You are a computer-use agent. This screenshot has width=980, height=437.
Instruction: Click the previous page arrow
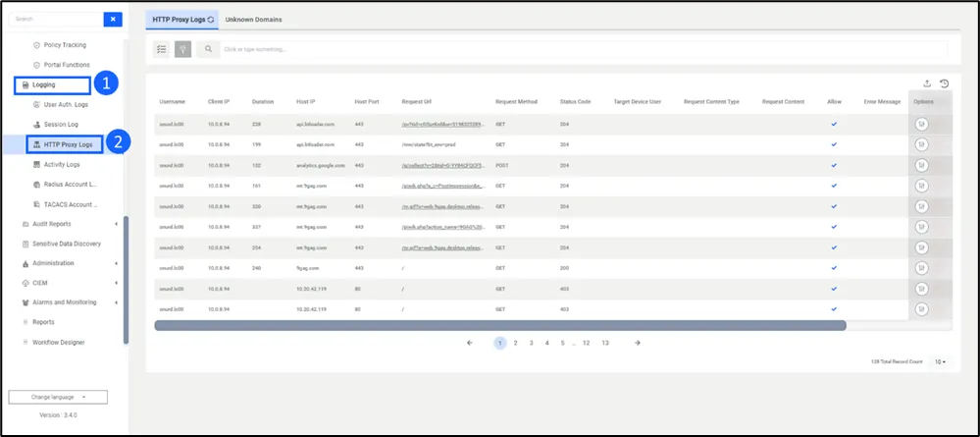coord(470,343)
